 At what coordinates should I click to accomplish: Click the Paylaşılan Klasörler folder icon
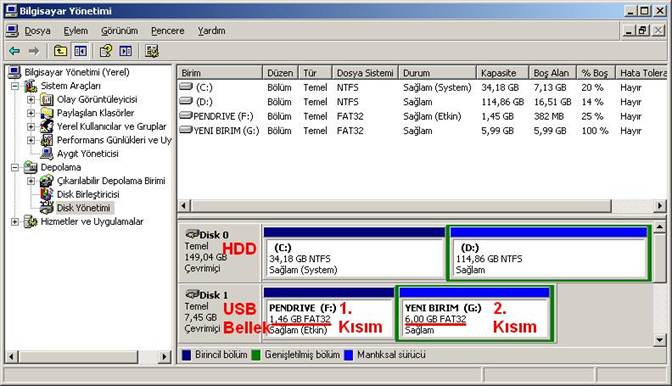(47, 113)
